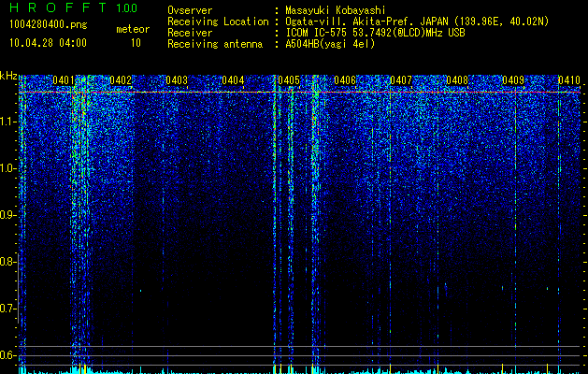The image size is (588, 374).
Task: Click time marker 0409
Action: (x=513, y=79)
